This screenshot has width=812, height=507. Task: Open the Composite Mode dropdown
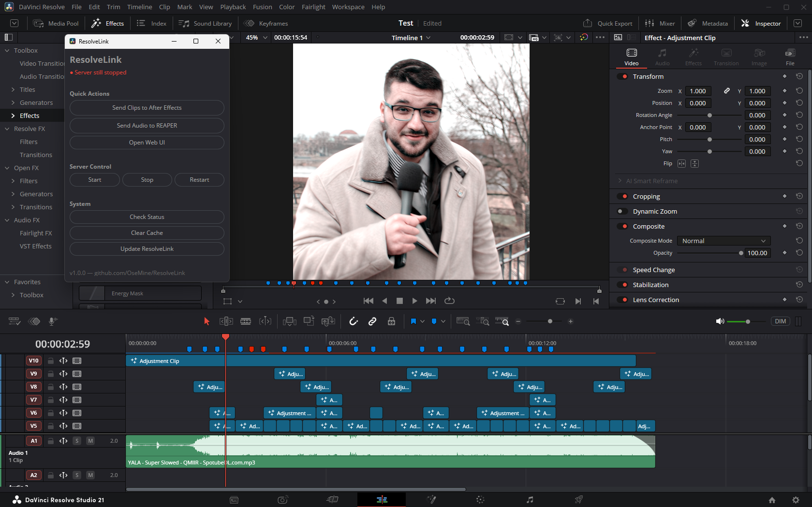723,241
